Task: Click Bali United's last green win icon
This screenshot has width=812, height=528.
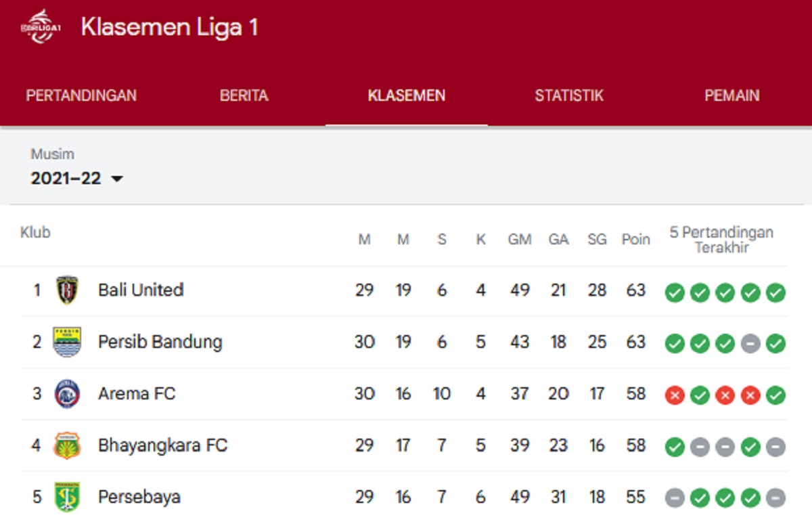Action: [775, 293]
